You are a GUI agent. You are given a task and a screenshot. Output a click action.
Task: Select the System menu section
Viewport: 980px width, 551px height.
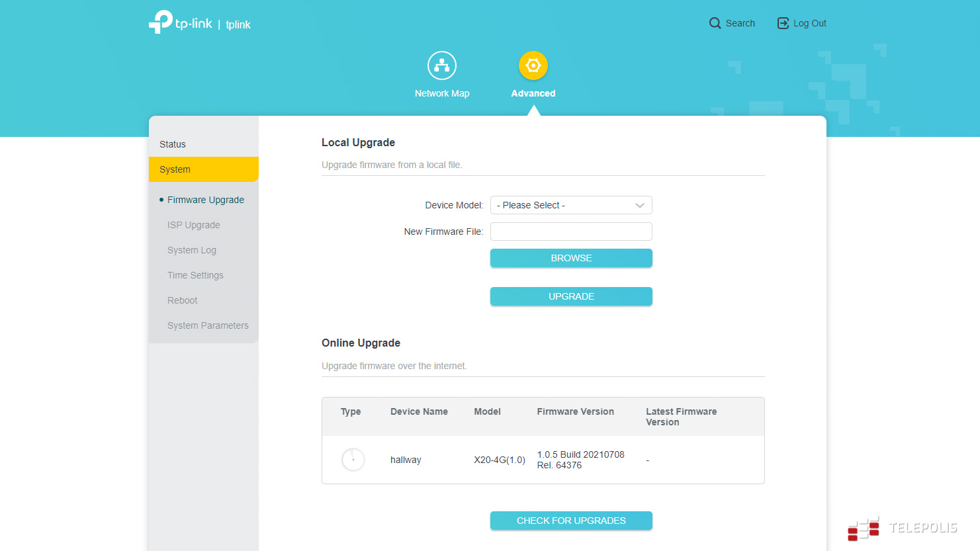175,169
